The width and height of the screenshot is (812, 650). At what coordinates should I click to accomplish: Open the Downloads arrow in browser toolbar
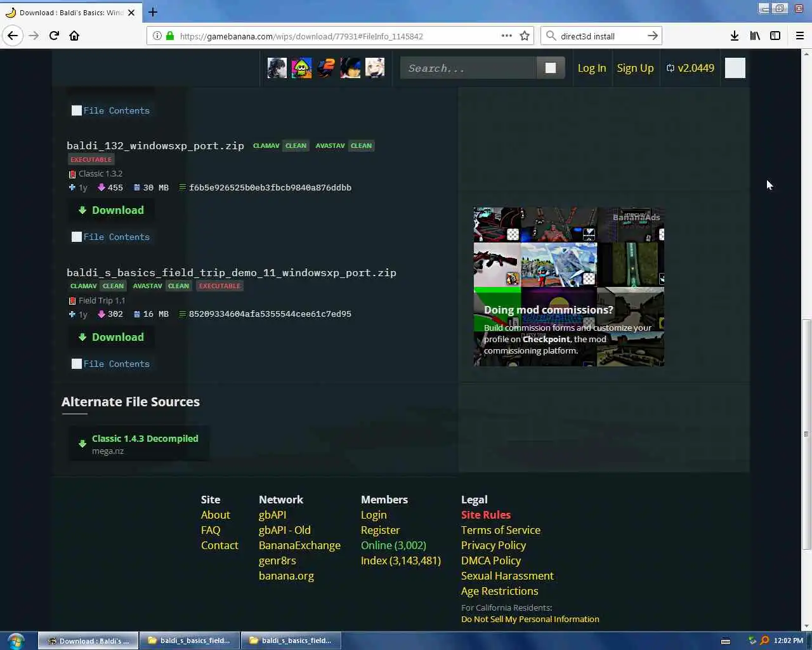click(735, 36)
